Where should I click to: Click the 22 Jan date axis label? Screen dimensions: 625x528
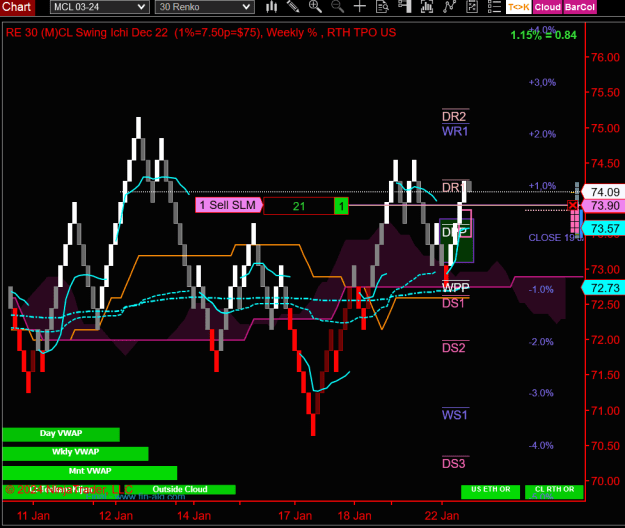442,516
